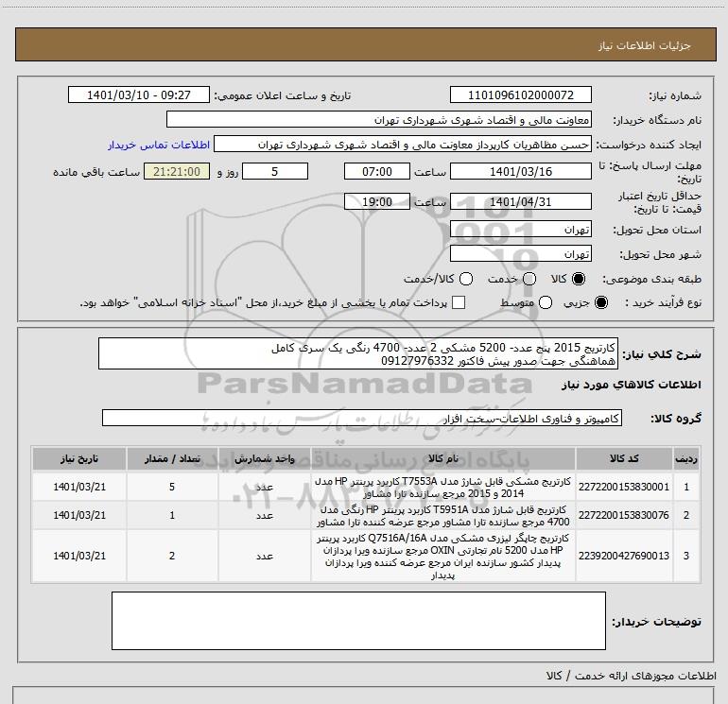Click the تعداد / مقدار column header
The height and width of the screenshot is (704, 728).
click(x=172, y=459)
